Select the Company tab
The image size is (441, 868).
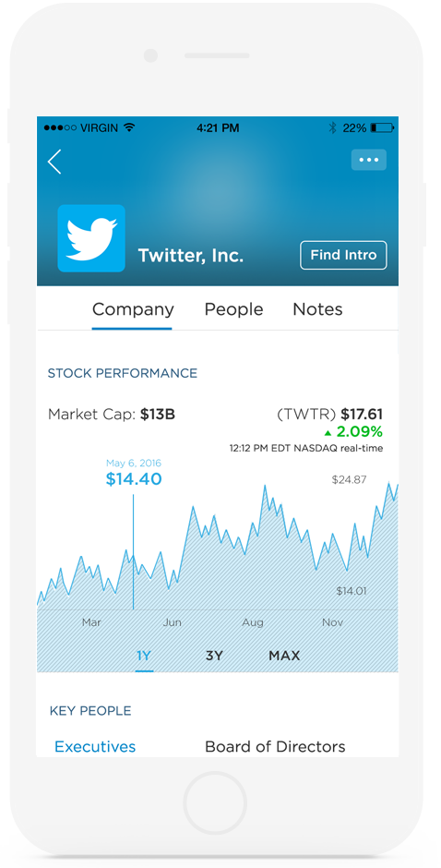coord(133,309)
